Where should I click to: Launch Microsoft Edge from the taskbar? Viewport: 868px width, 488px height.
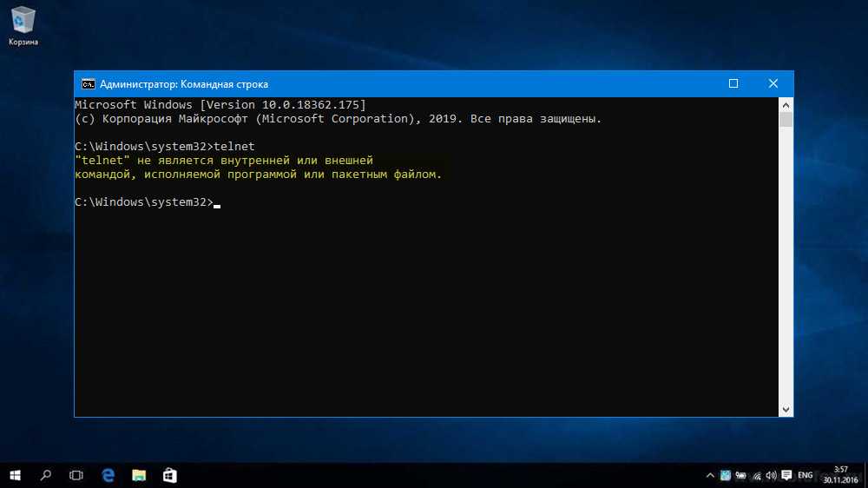pyautogui.click(x=108, y=475)
